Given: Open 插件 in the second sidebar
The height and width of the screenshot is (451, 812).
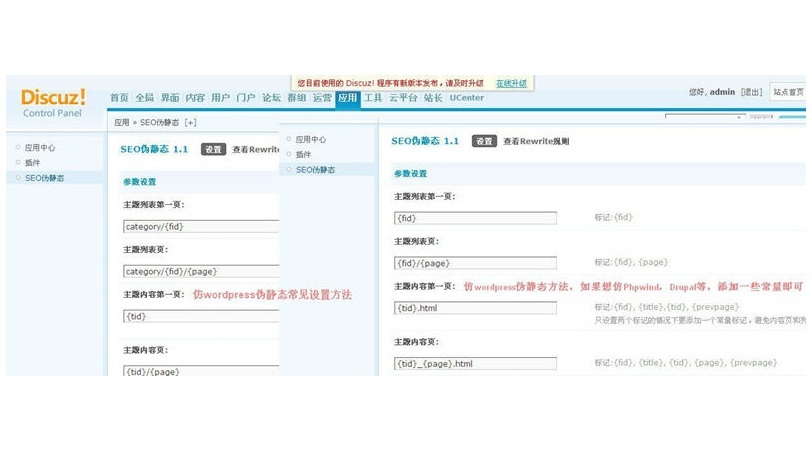Looking at the screenshot, I should pyautogui.click(x=303, y=154).
